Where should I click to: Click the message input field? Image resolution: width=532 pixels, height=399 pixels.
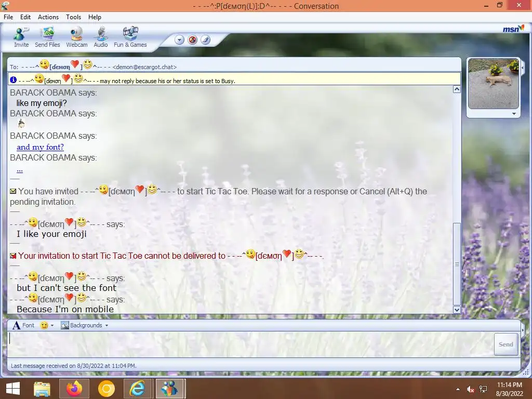(x=250, y=344)
